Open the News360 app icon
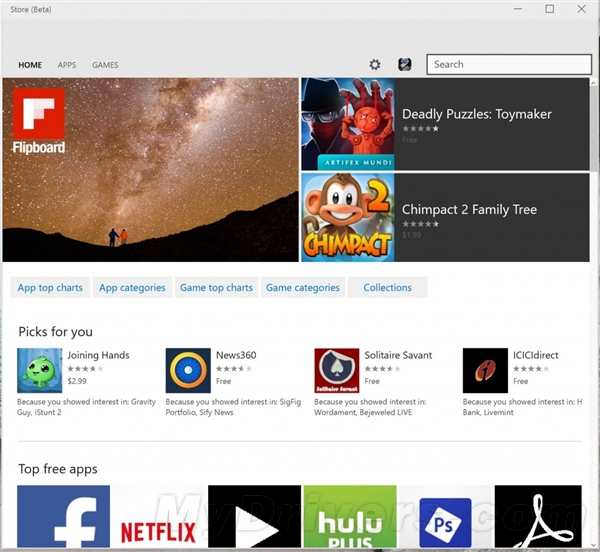The image size is (600, 552). tap(188, 370)
